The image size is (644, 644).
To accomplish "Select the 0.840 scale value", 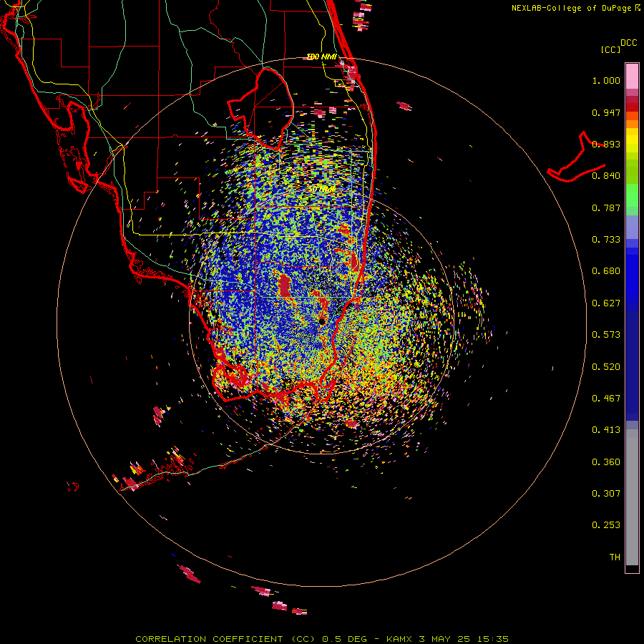I will pyautogui.click(x=606, y=176).
